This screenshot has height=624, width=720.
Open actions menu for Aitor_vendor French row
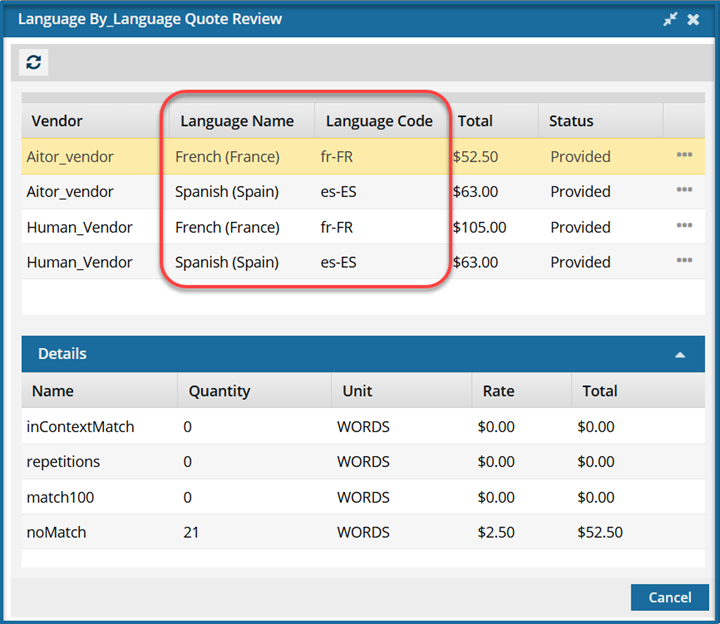(684, 155)
